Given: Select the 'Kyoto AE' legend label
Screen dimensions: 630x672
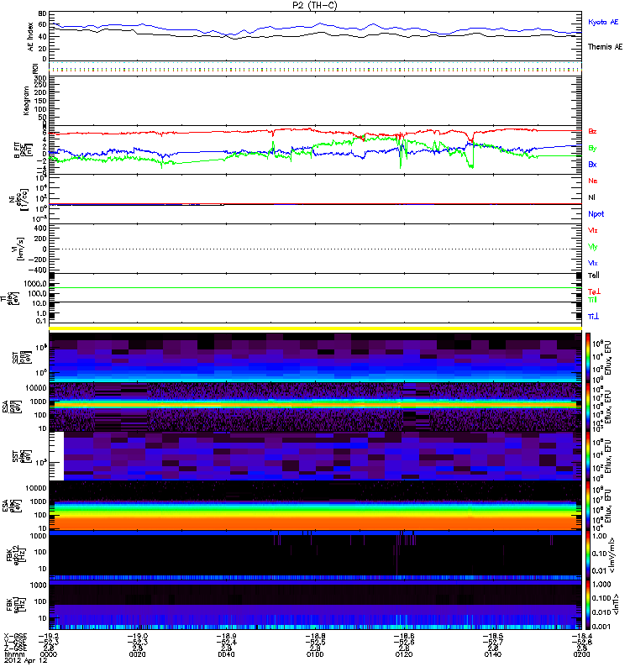Looking at the screenshot, I should point(603,22).
